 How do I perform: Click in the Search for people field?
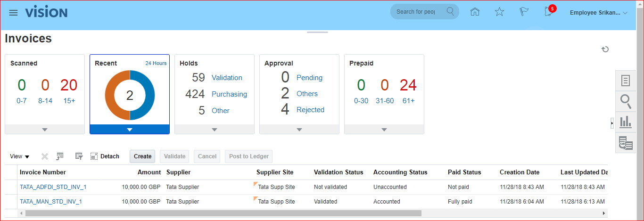[x=416, y=12]
